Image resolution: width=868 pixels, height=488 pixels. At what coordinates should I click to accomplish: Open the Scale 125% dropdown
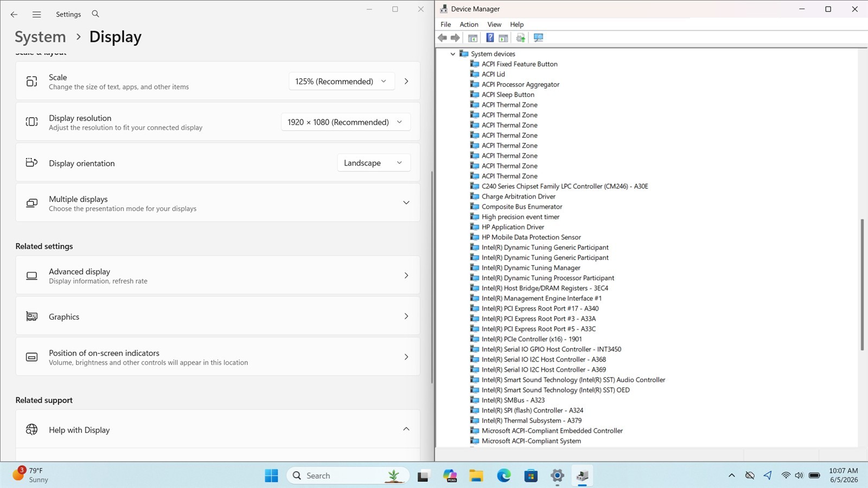click(341, 81)
